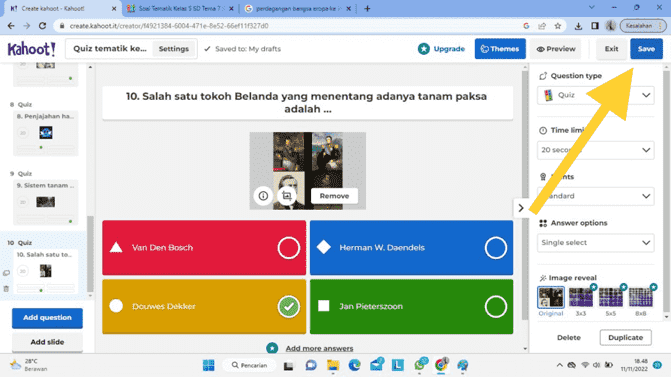
Task: Open Chrome side panel icon
Action: pos(595,26)
